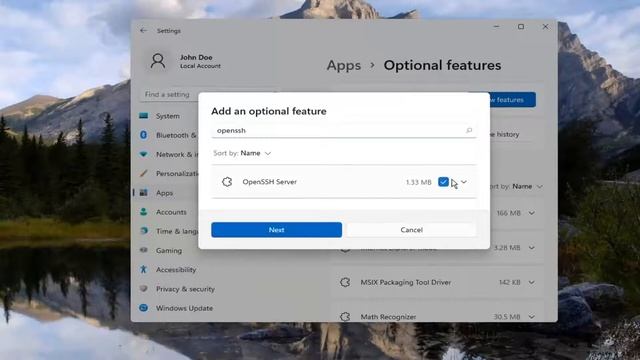This screenshot has width=640, height=360.
Task: Expand the Math Recognizer chevron
Action: tap(531, 317)
